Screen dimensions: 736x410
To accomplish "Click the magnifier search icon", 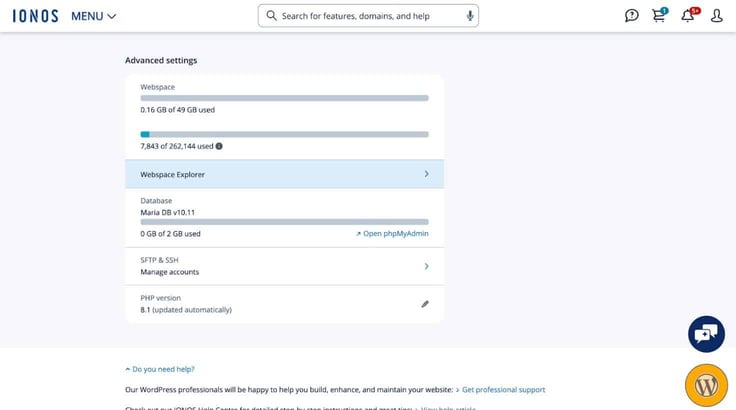I will [271, 15].
